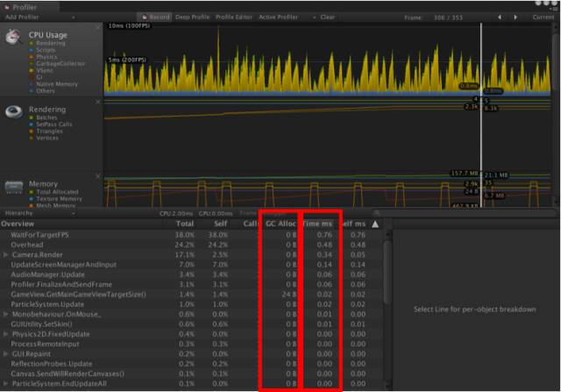
Task: Select the WaitForTargetFPS row
Action: [x=191, y=235]
